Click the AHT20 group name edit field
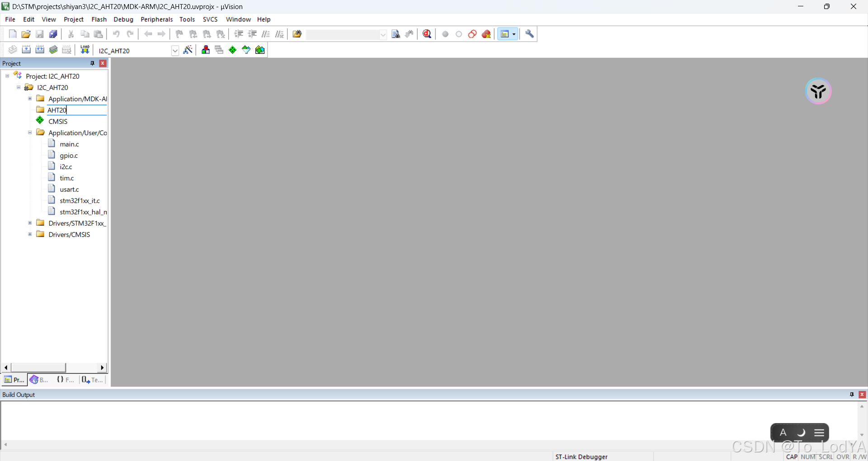 click(77, 110)
